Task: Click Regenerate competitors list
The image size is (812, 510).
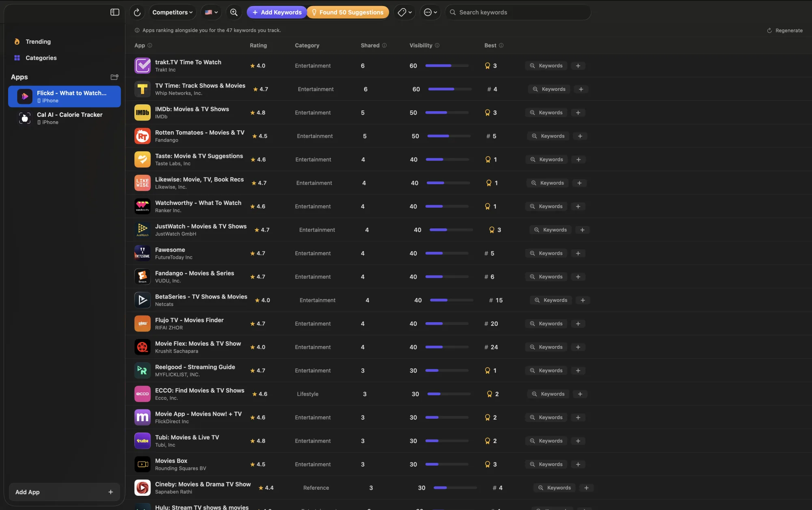Action: click(785, 30)
